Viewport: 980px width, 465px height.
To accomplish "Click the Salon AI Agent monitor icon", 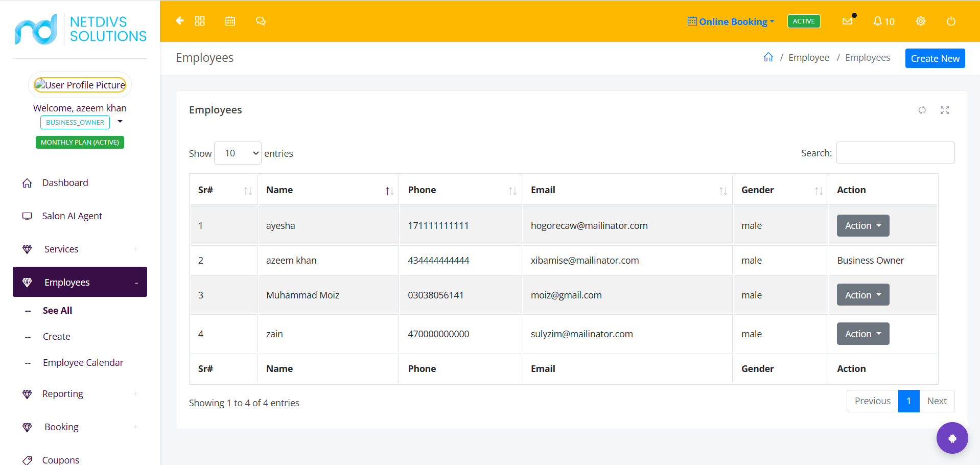I will pyautogui.click(x=27, y=216).
